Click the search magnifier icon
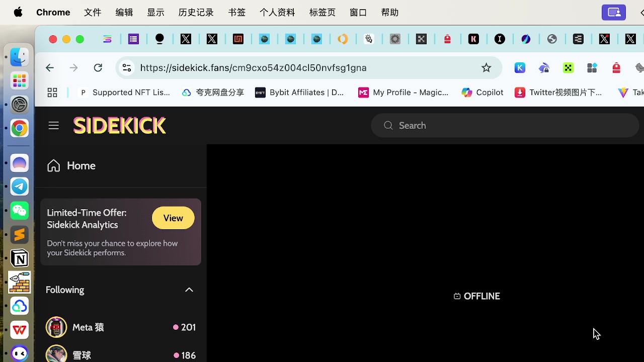644x362 pixels. pyautogui.click(x=388, y=125)
